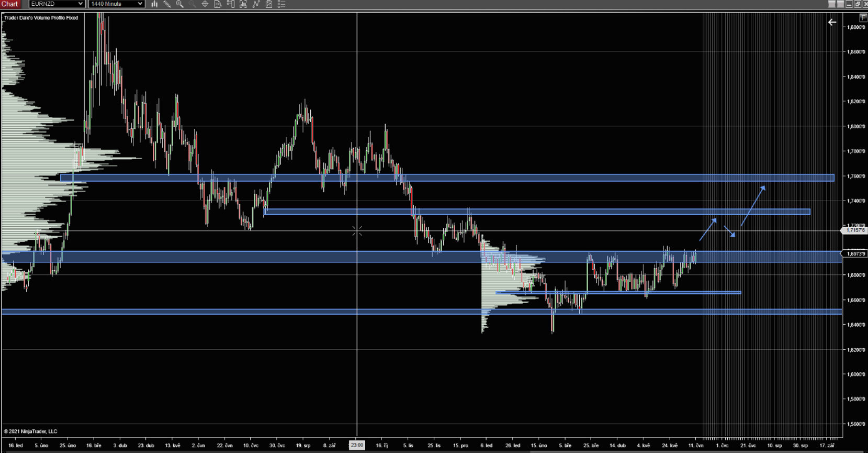Screen dimensions: 868x453
Task: Select the drawing tools pencil icon
Action: point(167,4)
